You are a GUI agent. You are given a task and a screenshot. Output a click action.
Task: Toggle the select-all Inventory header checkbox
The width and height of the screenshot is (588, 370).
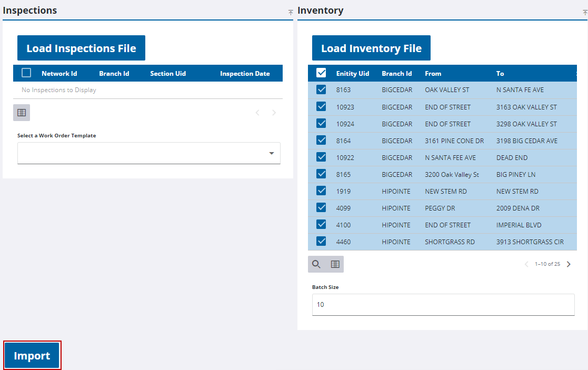(x=321, y=73)
